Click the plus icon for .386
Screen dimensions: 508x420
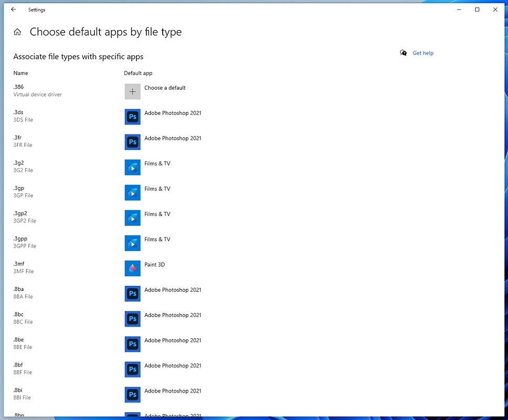pyautogui.click(x=132, y=91)
